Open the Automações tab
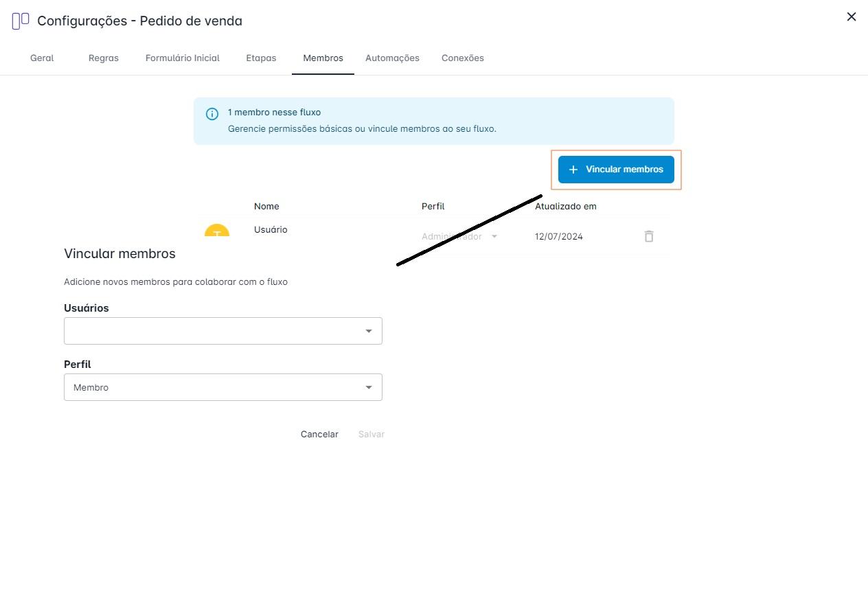Screen dimensions: 868x600 pyautogui.click(x=392, y=58)
